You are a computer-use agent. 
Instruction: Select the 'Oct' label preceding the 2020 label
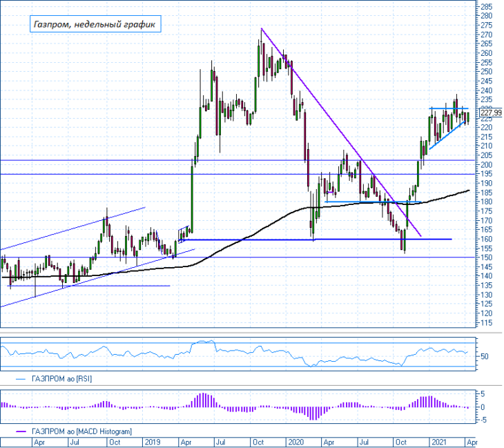[258, 442]
